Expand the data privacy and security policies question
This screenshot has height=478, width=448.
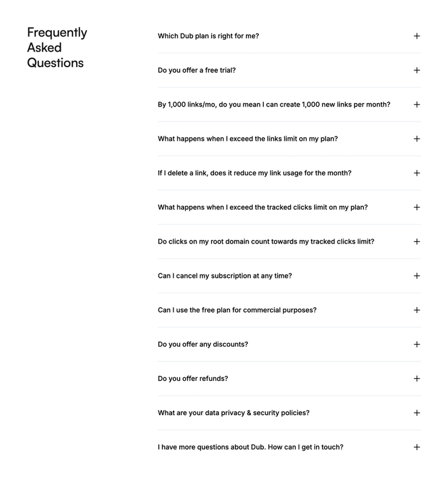pos(290,413)
